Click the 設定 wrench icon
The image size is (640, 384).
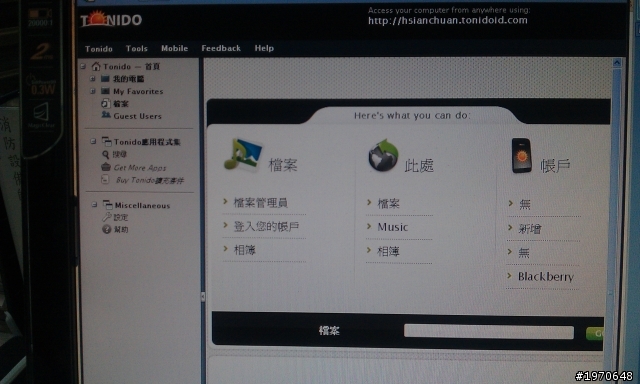click(x=107, y=217)
